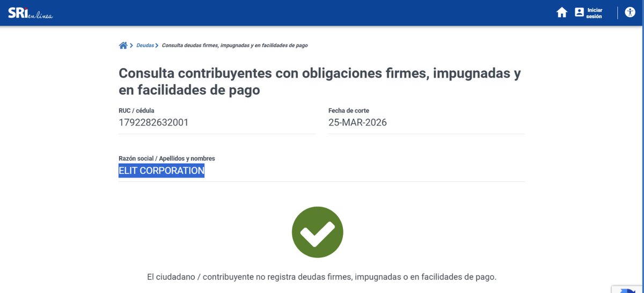Click breadcrumb 'Consulta deudas firmes, impugnadas'
Screen dimensions: 644x293
click(x=235, y=46)
